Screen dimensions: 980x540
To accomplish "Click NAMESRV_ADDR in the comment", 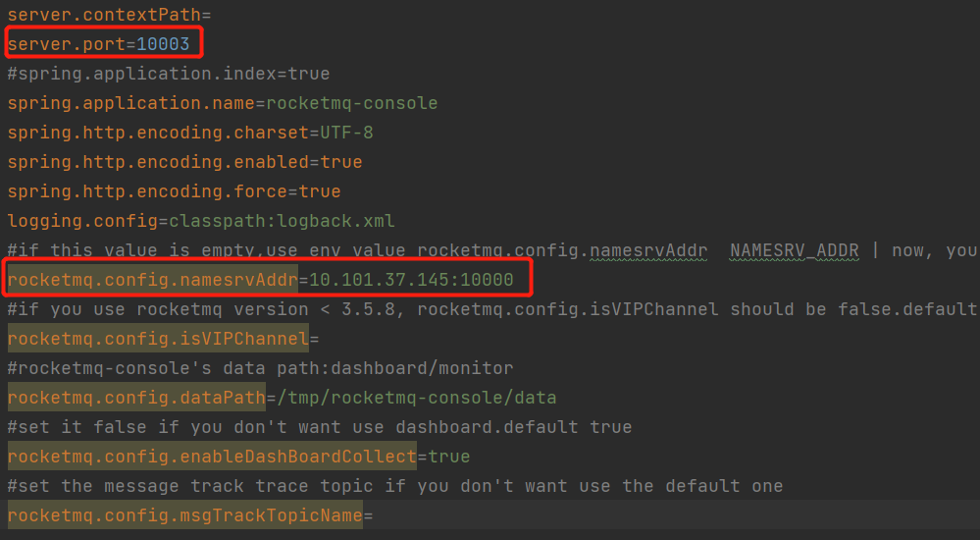I will (795, 250).
